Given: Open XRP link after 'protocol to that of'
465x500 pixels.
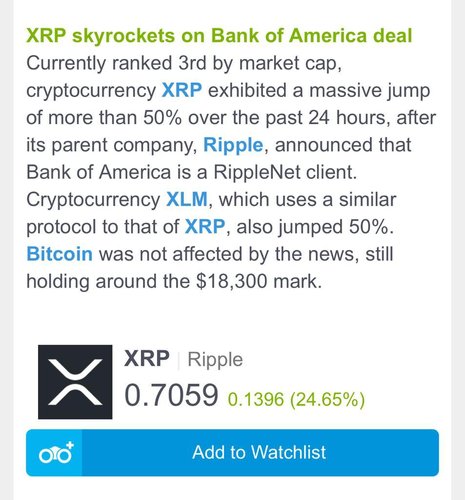Looking at the screenshot, I should coord(205,227).
